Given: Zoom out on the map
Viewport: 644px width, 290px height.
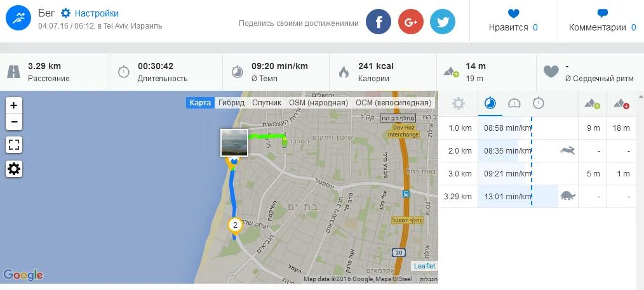Looking at the screenshot, I should coord(14,122).
